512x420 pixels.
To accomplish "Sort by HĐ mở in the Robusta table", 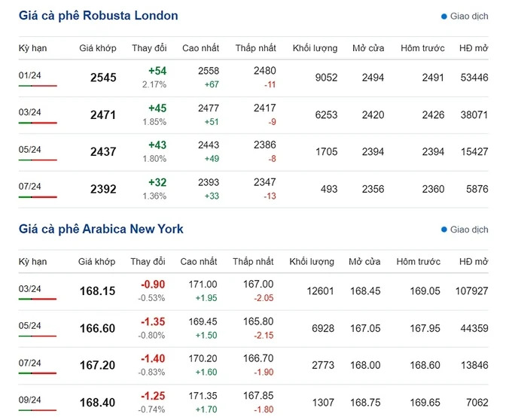I will [474, 48].
